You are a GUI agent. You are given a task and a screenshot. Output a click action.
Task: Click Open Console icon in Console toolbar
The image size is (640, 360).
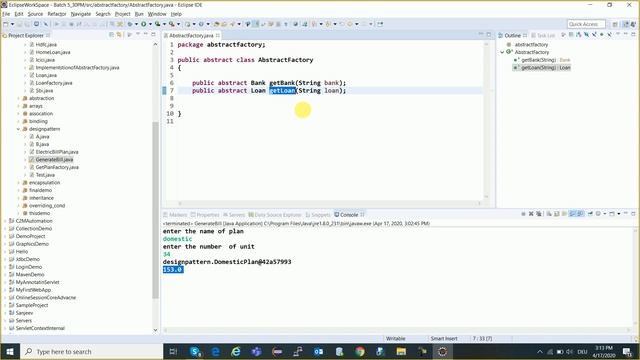pyautogui.click(x=611, y=213)
